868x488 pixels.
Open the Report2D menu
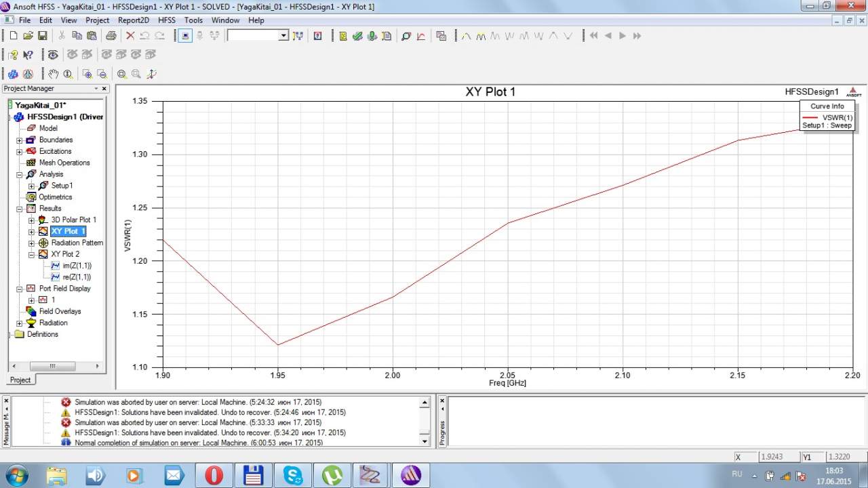(133, 20)
